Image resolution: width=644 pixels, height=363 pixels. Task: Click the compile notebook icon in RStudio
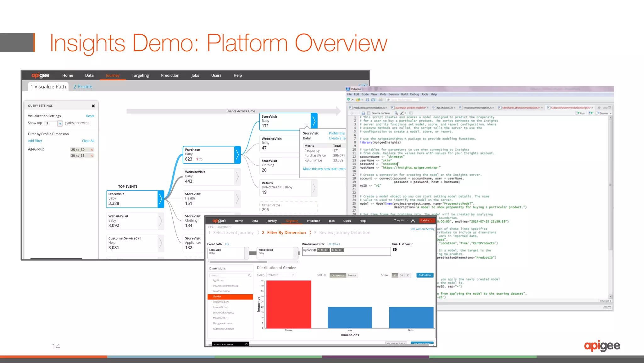click(411, 113)
